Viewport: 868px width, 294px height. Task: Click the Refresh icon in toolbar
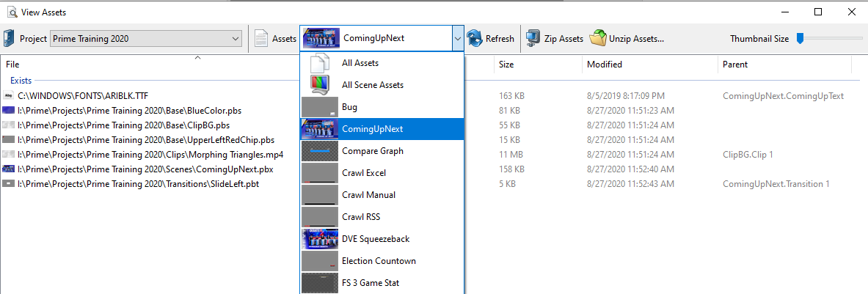click(x=475, y=39)
